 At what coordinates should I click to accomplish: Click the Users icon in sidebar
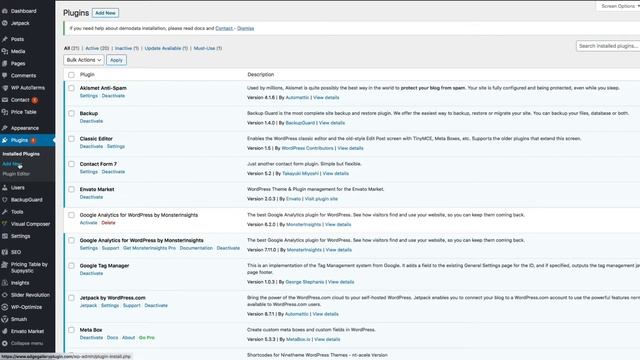[x=5, y=188]
